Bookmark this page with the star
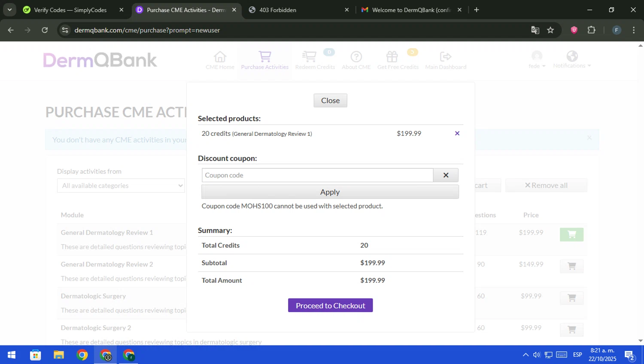 click(550, 30)
